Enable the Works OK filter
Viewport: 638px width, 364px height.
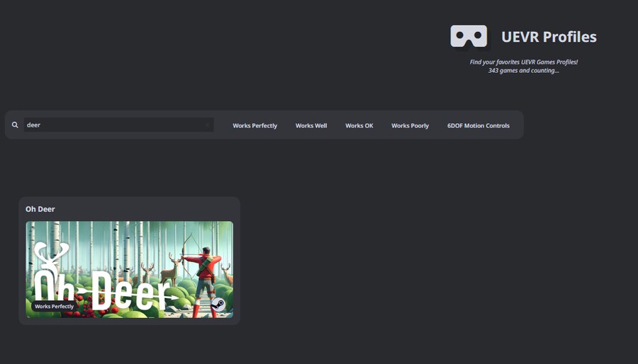359,126
